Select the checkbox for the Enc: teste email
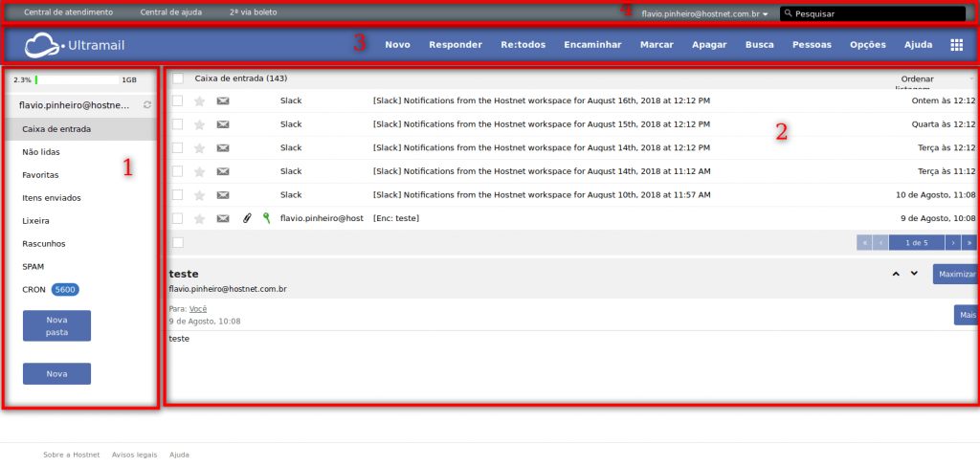Viewport: 980px width, 467px height. (177, 218)
